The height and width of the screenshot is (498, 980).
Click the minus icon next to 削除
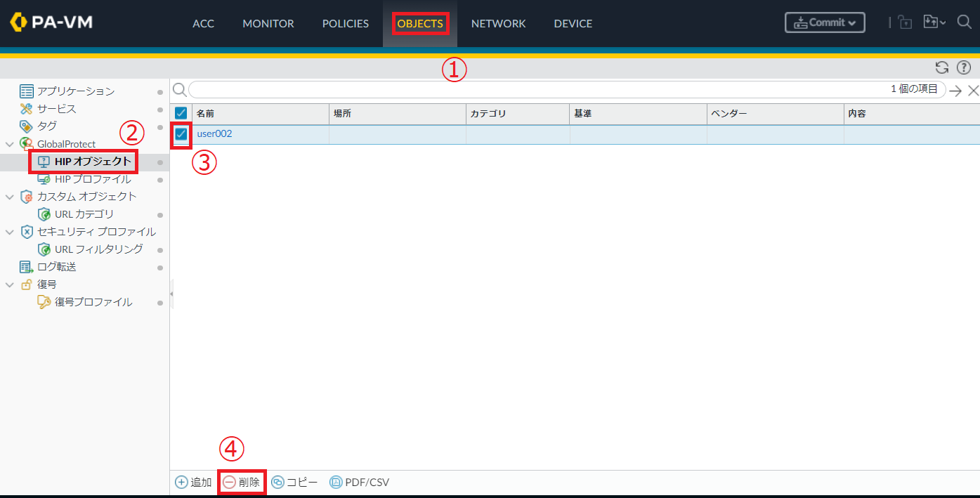tap(230, 483)
